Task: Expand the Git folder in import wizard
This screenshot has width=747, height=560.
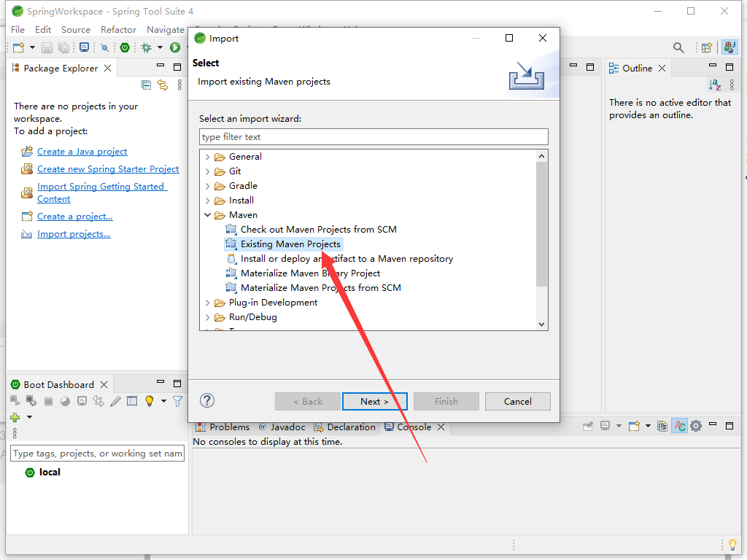Action: pyautogui.click(x=207, y=171)
